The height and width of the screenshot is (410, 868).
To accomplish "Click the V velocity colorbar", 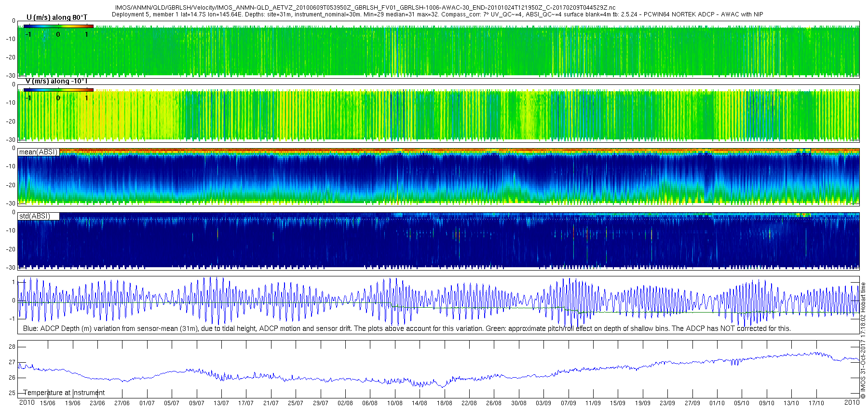I will (58, 90).
